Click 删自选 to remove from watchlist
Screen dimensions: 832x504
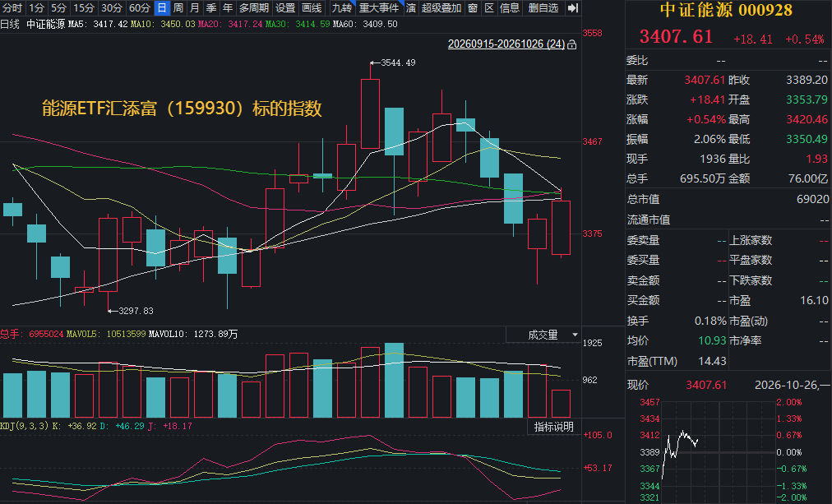point(543,8)
